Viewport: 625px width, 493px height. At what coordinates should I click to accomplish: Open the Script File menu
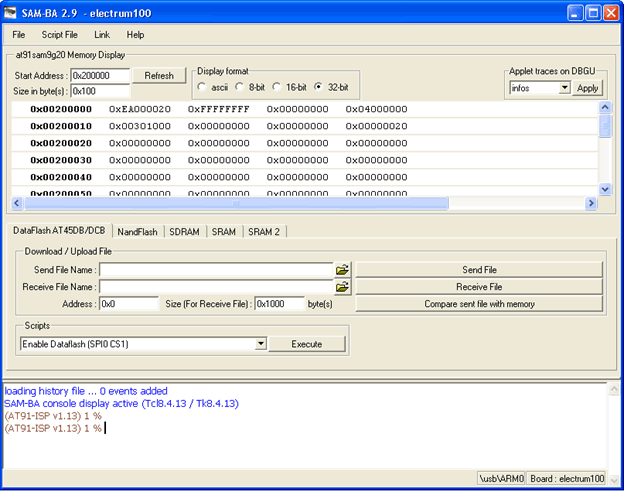click(59, 35)
